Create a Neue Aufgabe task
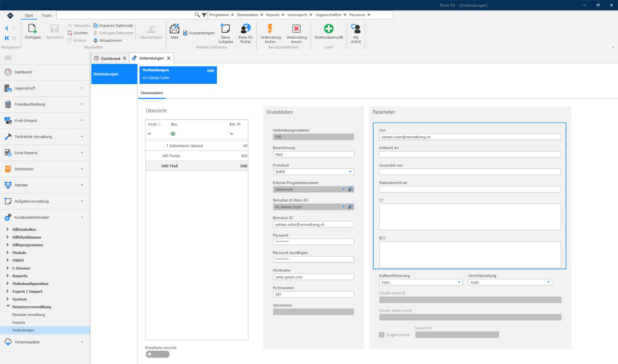The image size is (618, 364). point(225,33)
